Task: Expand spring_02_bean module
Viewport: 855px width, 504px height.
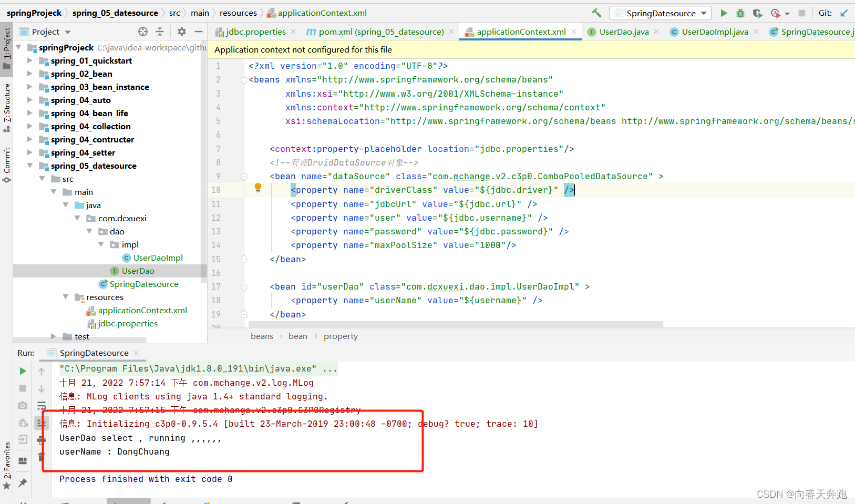Action: (x=30, y=74)
